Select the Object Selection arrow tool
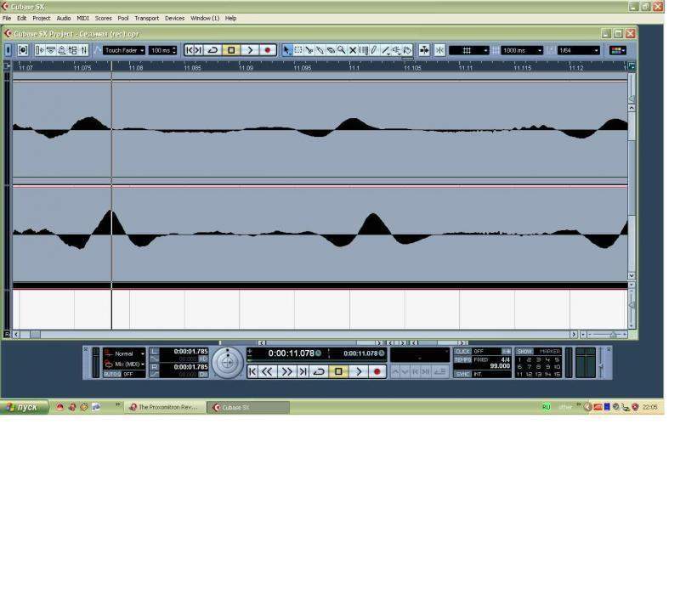 287,50
